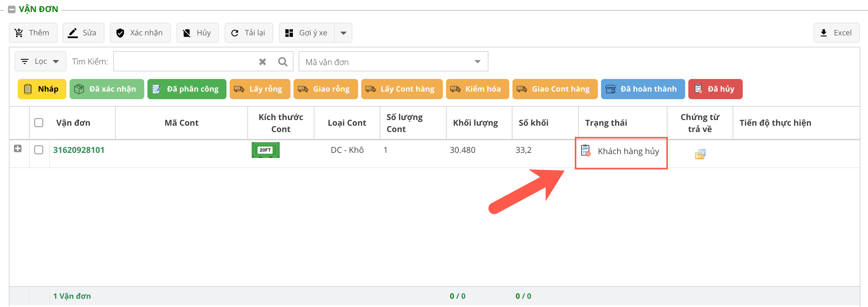Expand the row with plus icon
Viewport: 868px width, 307px height.
pos(18,148)
